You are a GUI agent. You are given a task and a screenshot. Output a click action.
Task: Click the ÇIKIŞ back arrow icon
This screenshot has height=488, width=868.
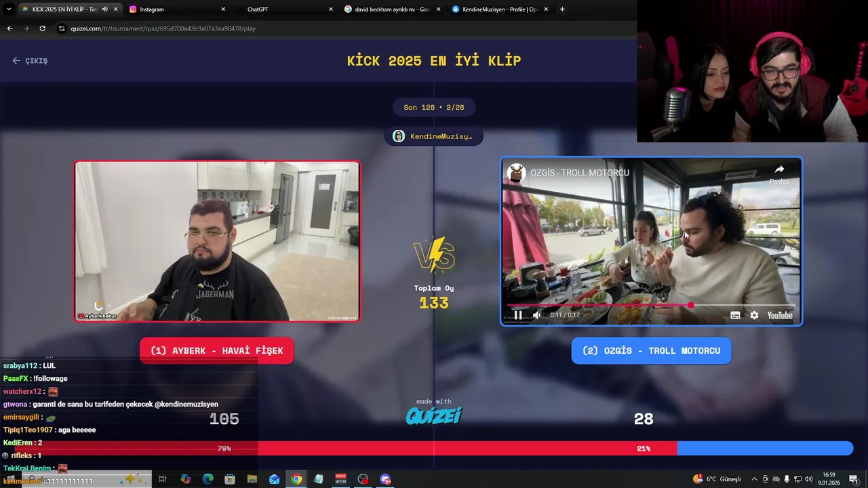coord(16,60)
